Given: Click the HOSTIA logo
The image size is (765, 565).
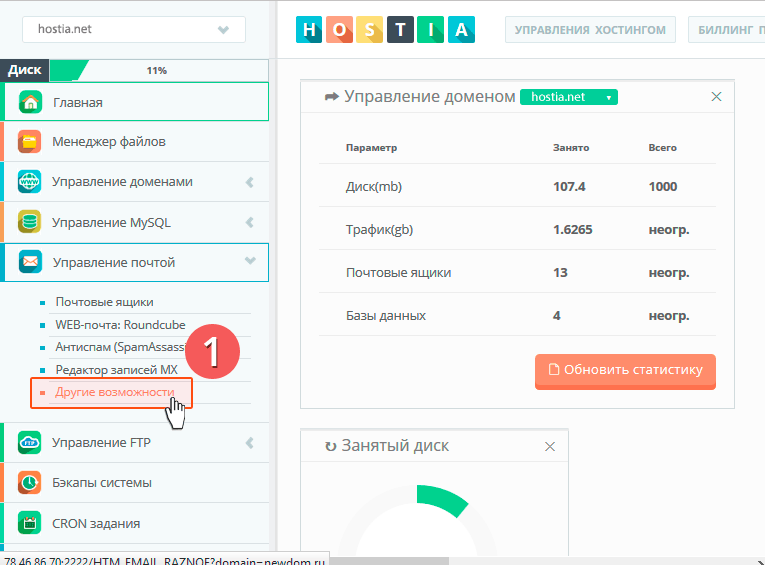Looking at the screenshot, I should tap(385, 30).
